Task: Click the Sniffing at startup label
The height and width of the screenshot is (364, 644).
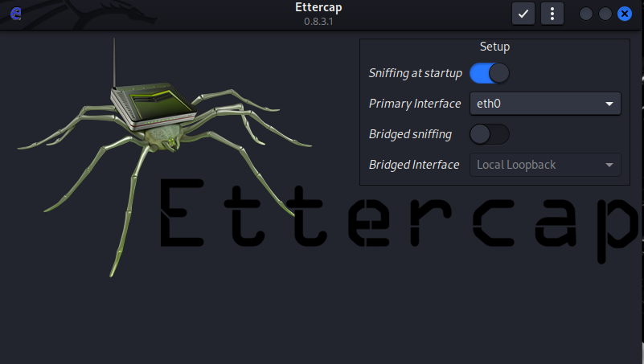Action: click(x=415, y=73)
